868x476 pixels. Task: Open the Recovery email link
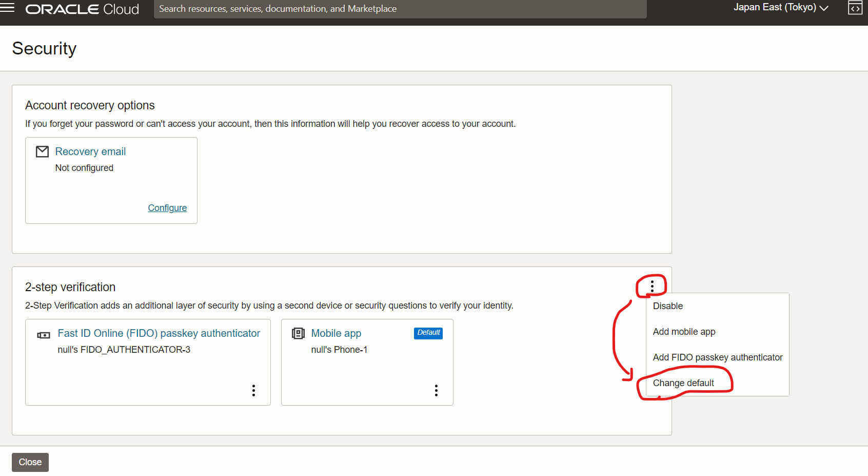(x=90, y=151)
